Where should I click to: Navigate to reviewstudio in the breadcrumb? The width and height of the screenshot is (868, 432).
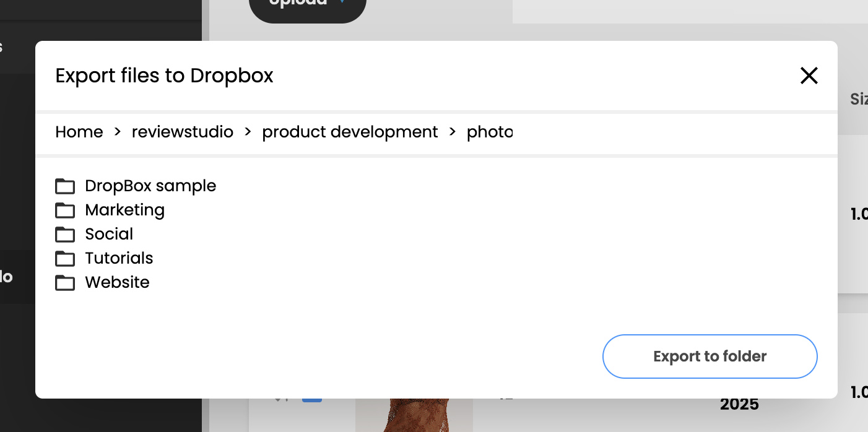(183, 132)
